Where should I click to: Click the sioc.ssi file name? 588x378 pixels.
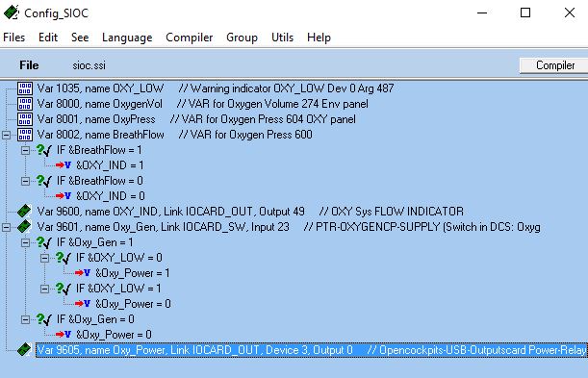point(89,65)
